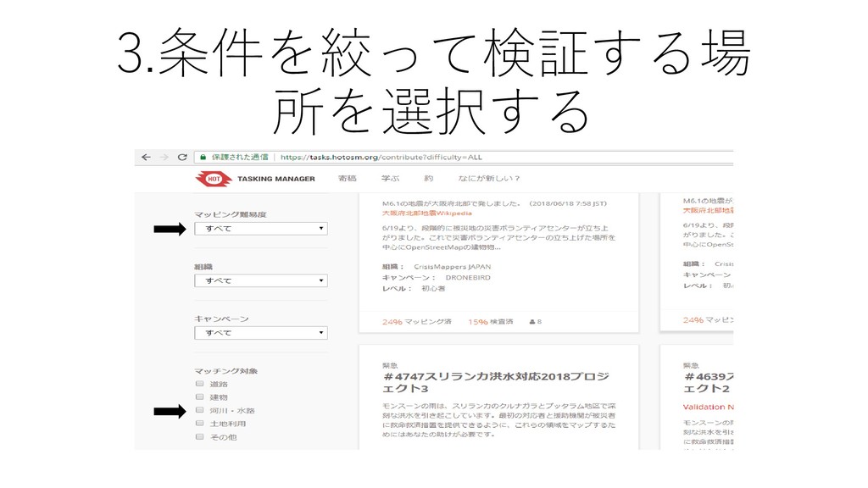Open project #4747スリランカ洪水対応2018プロジェクト3
868x488 pixels.
pos(495,382)
